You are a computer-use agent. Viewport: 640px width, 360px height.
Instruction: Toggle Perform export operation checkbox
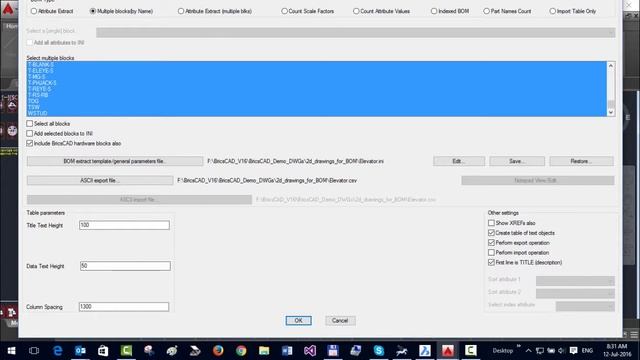pos(491,242)
